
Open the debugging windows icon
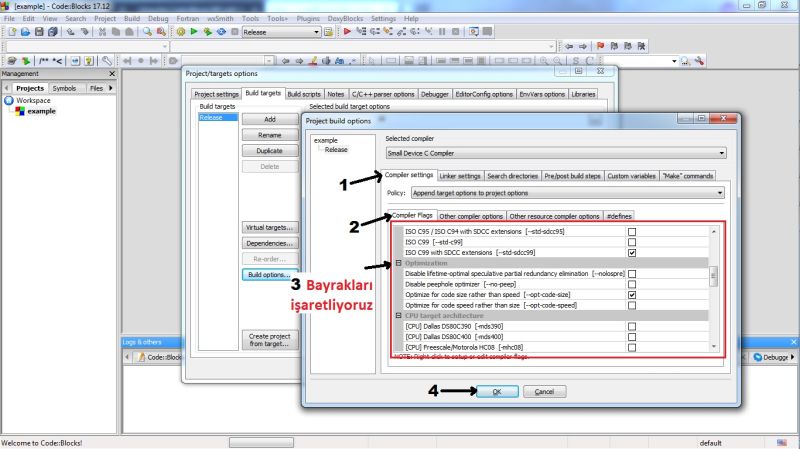tap(474, 32)
